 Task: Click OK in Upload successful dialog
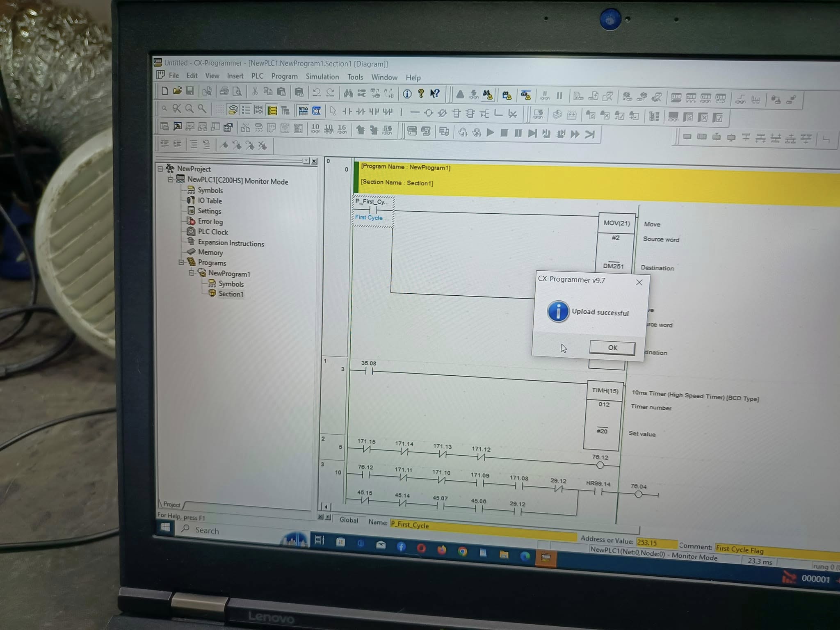coord(612,348)
